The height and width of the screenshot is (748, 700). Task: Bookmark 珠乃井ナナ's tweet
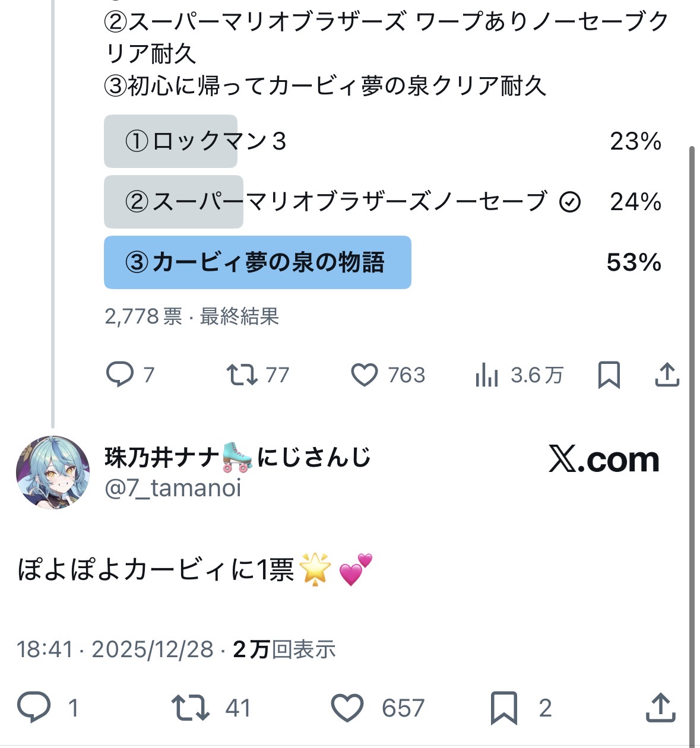click(504, 707)
